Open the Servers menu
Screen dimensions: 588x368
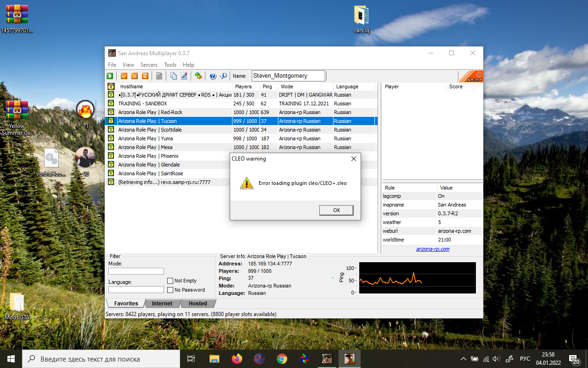(x=149, y=65)
